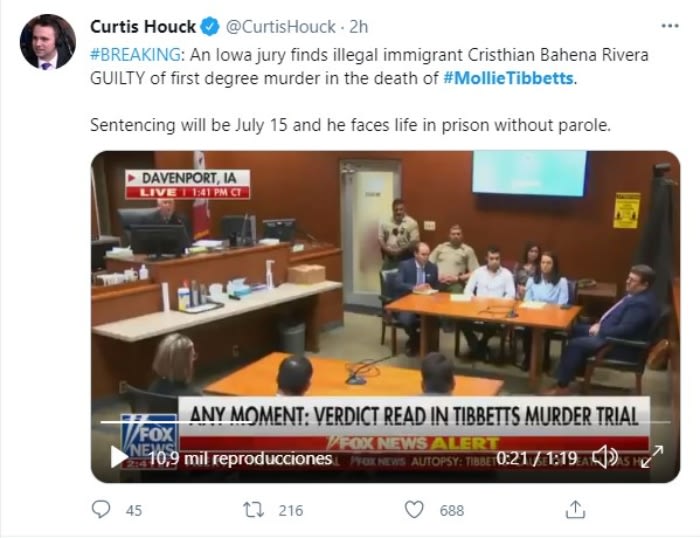This screenshot has height=538, width=700.
Task: Open the @CurtisHouck handle link
Action: pos(281,27)
